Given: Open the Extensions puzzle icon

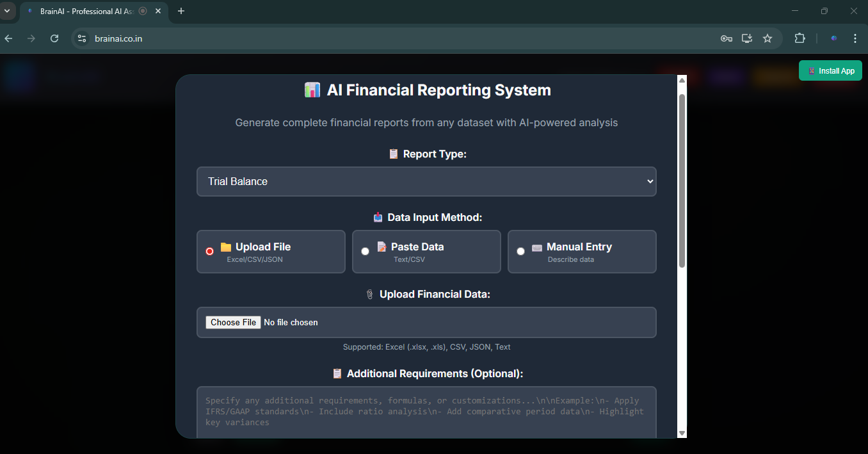Looking at the screenshot, I should (800, 38).
